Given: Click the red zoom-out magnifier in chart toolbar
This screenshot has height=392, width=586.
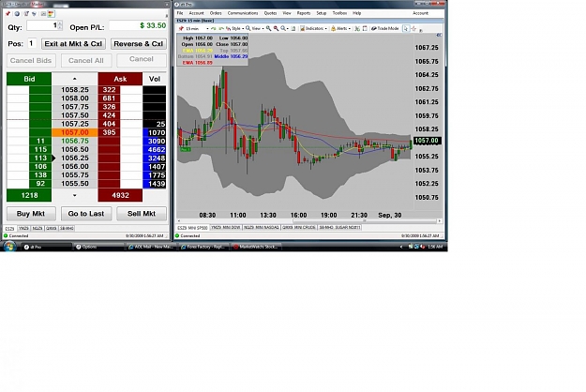Looking at the screenshot, I should (x=276, y=28).
